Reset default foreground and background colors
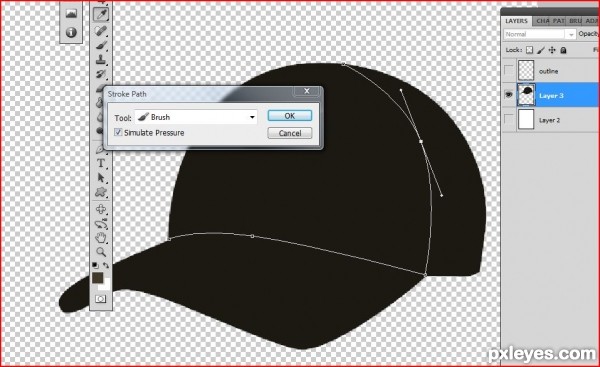Image resolution: width=600 pixels, height=367 pixels. click(x=95, y=265)
